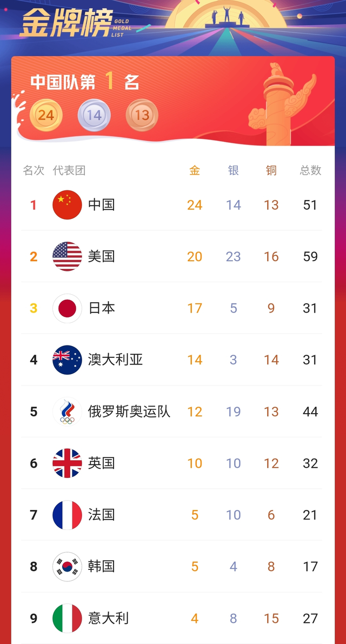Click the France flag icon
The width and height of the screenshot is (346, 644).
pos(67,515)
